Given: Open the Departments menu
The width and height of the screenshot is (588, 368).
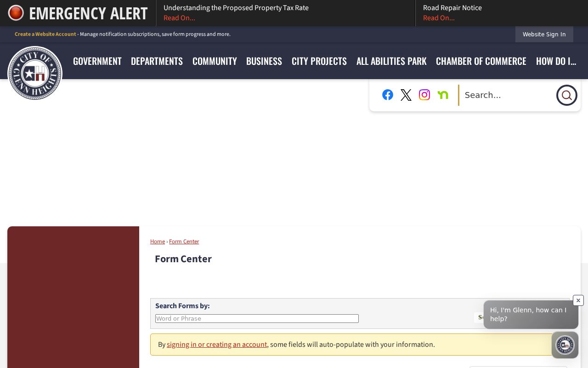Looking at the screenshot, I should pos(157,61).
